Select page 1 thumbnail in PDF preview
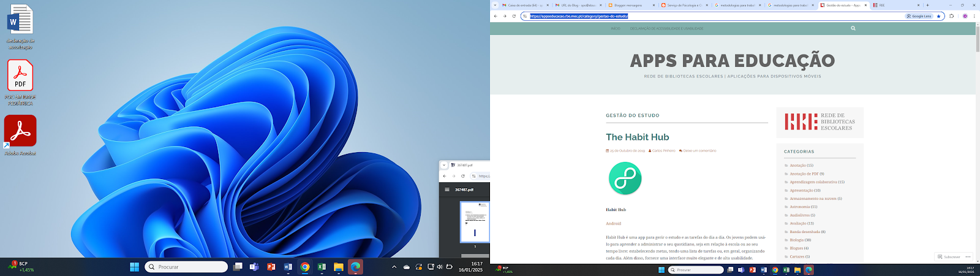Viewport: 980px width, 276px height. pos(475,222)
